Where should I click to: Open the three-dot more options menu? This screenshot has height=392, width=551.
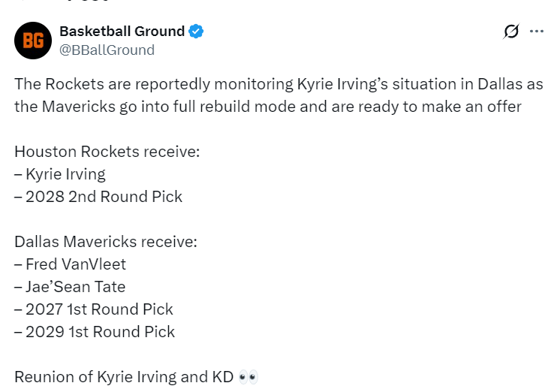tap(537, 32)
